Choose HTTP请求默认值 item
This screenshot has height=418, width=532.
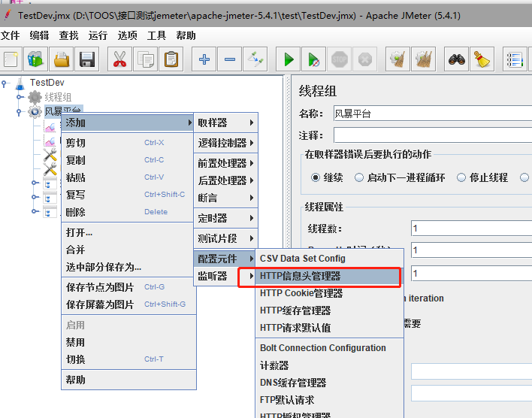point(329,328)
